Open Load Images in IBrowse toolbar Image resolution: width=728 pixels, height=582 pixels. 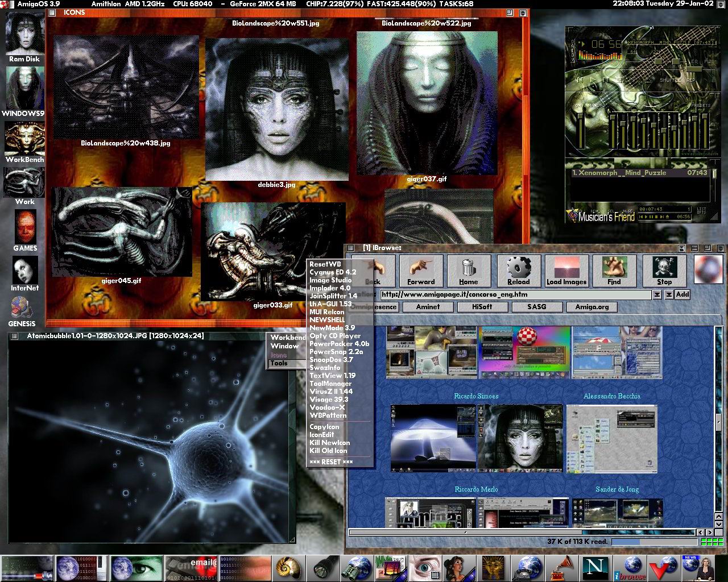pos(566,272)
